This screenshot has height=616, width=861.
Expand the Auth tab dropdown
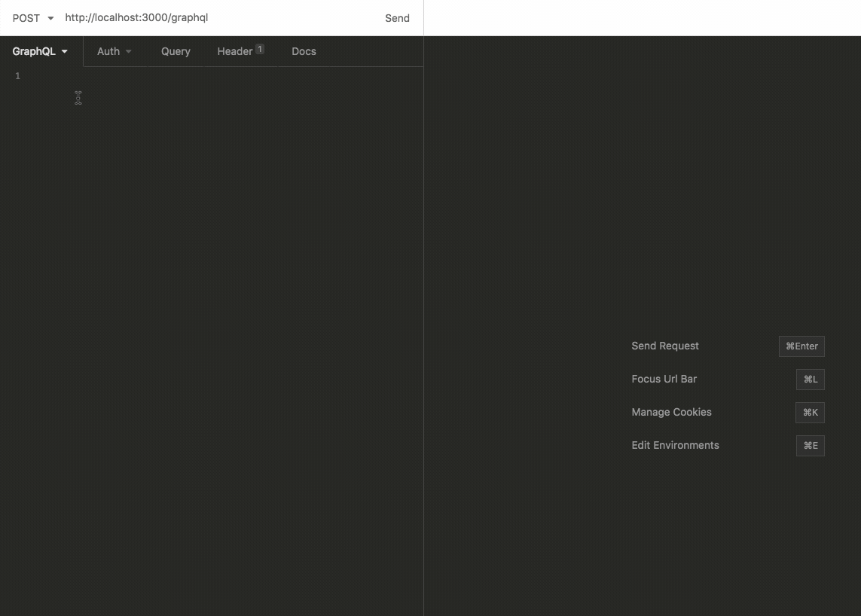[114, 51]
